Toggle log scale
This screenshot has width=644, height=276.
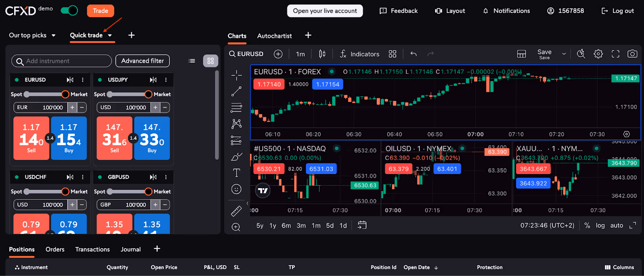point(600,226)
